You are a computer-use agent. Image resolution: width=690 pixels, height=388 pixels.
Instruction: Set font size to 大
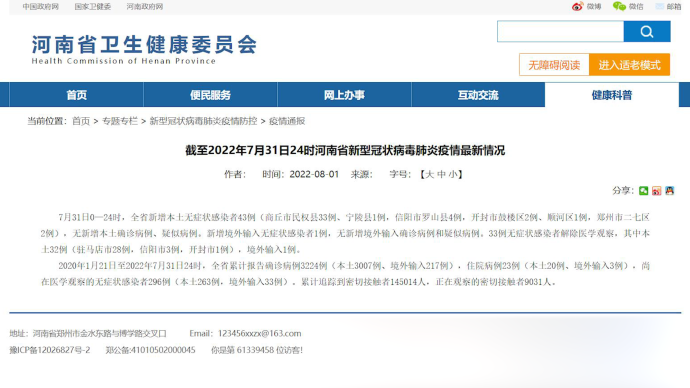click(429, 174)
